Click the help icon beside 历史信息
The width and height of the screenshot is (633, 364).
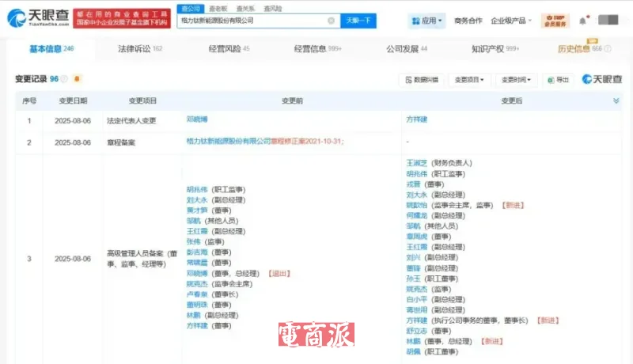(x=608, y=49)
